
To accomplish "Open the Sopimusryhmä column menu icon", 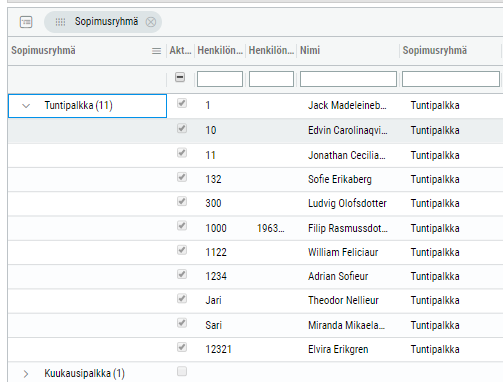I will tap(156, 51).
